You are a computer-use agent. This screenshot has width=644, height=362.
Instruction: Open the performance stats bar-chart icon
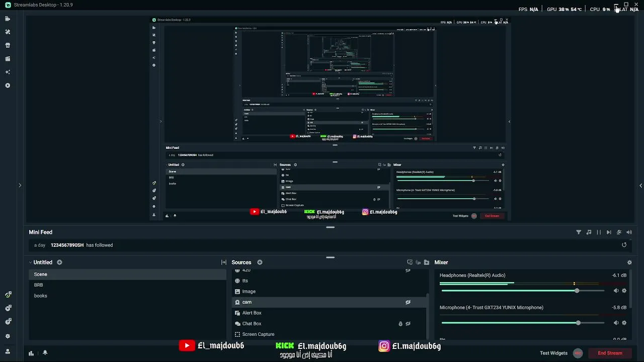pyautogui.click(x=31, y=353)
